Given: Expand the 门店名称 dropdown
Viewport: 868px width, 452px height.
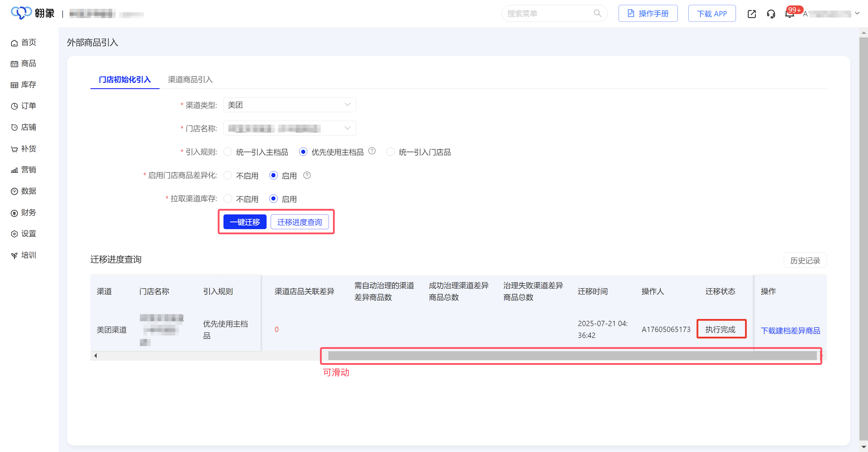Looking at the screenshot, I should 290,128.
